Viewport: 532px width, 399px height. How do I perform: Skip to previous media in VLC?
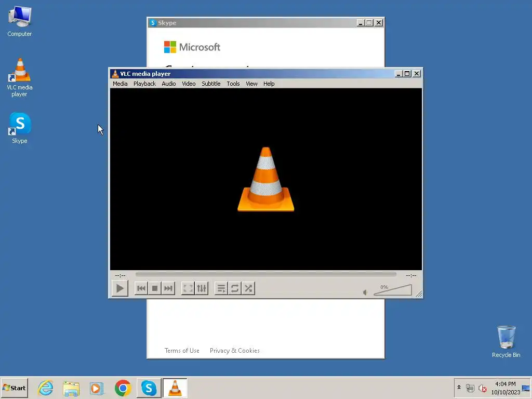point(141,288)
